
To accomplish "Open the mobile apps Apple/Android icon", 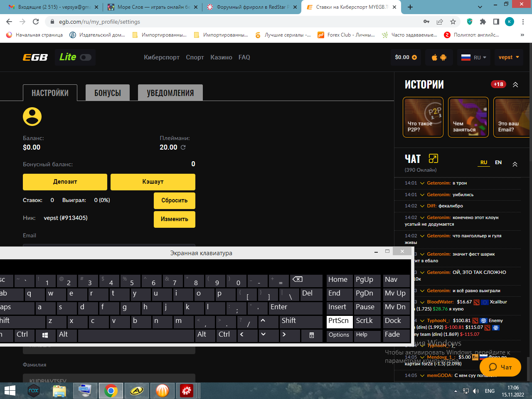I will click(439, 57).
